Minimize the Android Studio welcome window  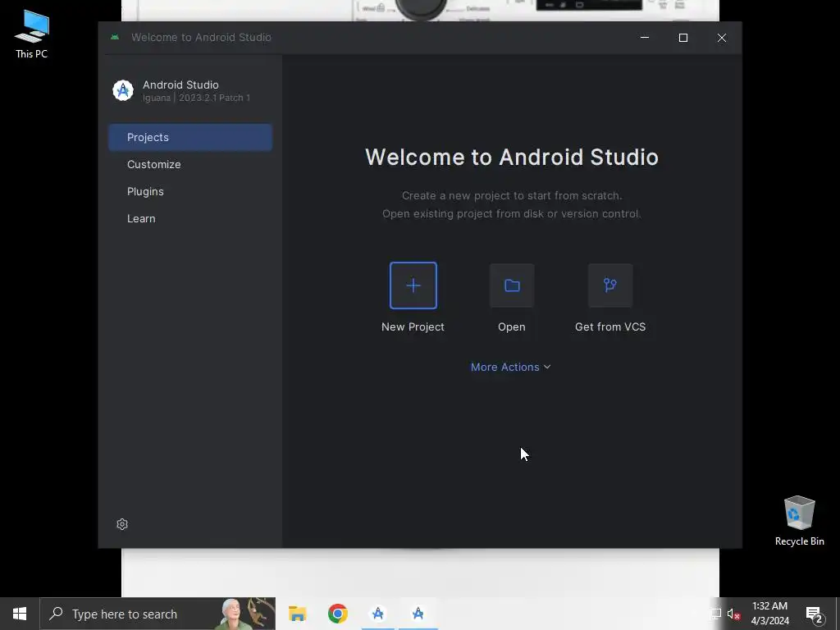coord(645,38)
